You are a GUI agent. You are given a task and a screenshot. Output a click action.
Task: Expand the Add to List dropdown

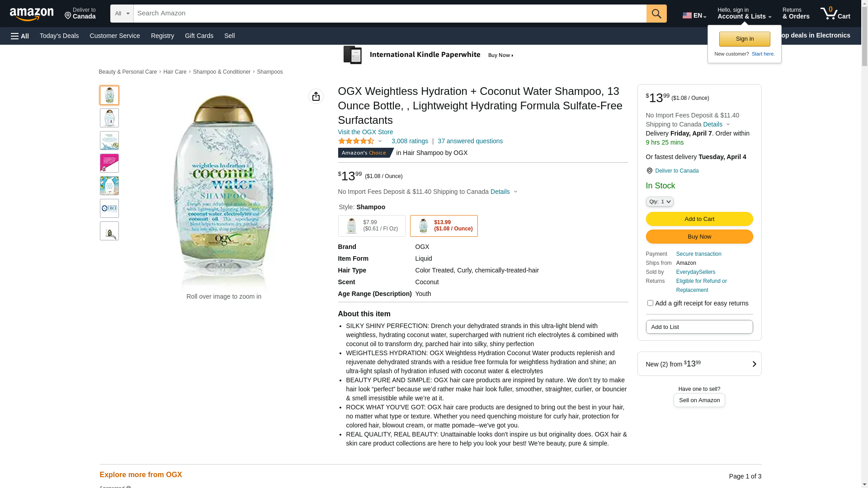(x=699, y=327)
